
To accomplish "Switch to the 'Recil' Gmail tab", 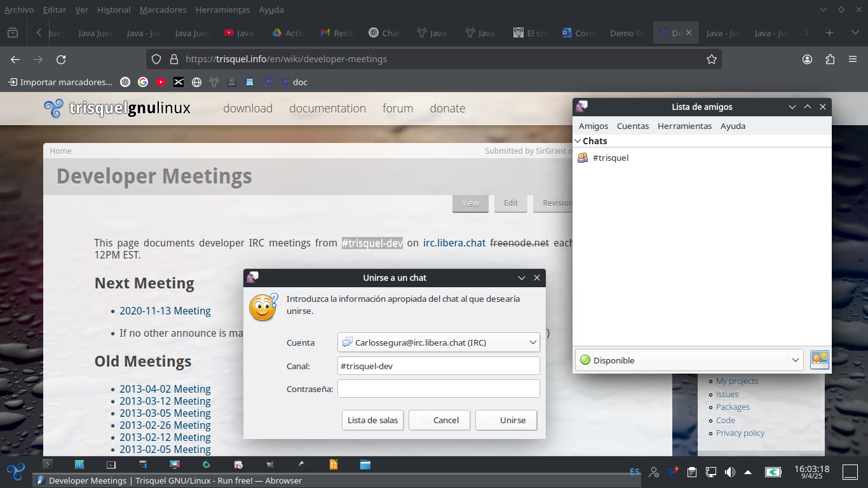I will tap(337, 33).
